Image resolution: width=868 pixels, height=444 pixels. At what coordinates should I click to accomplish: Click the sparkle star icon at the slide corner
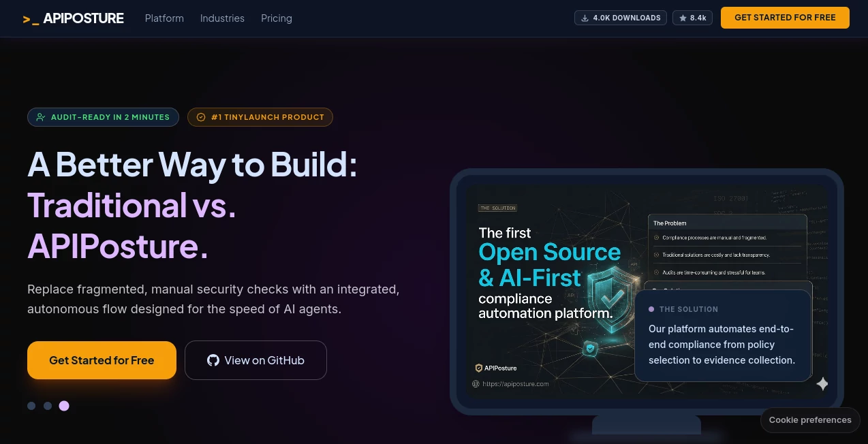pyautogui.click(x=822, y=384)
